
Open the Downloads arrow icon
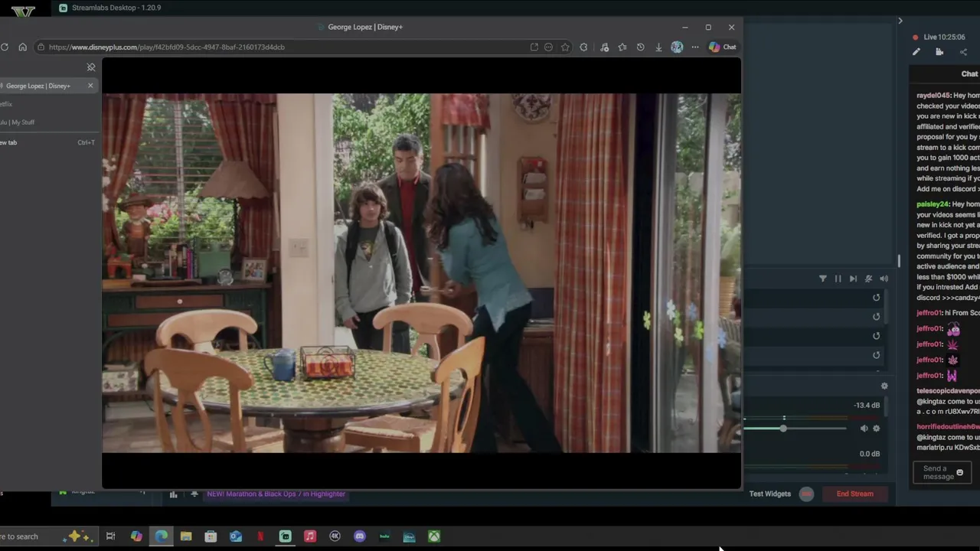click(x=658, y=47)
